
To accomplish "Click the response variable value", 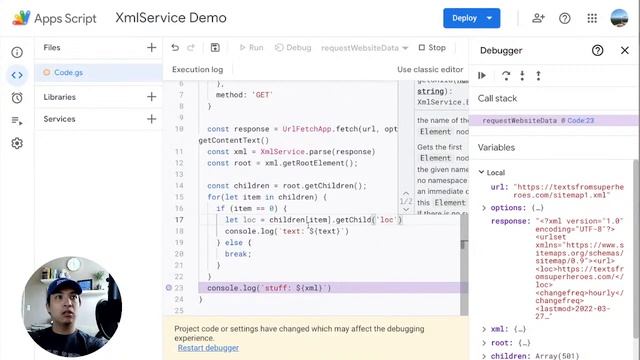I will pos(580,269).
